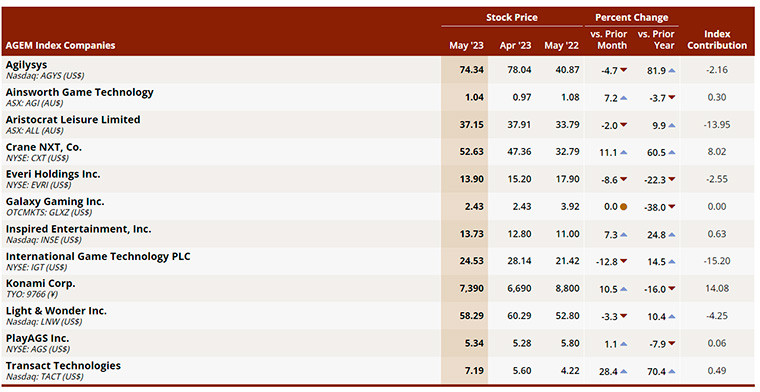Click Aristocrat index contribution -13.95
The width and height of the screenshot is (760, 392).
717,125
